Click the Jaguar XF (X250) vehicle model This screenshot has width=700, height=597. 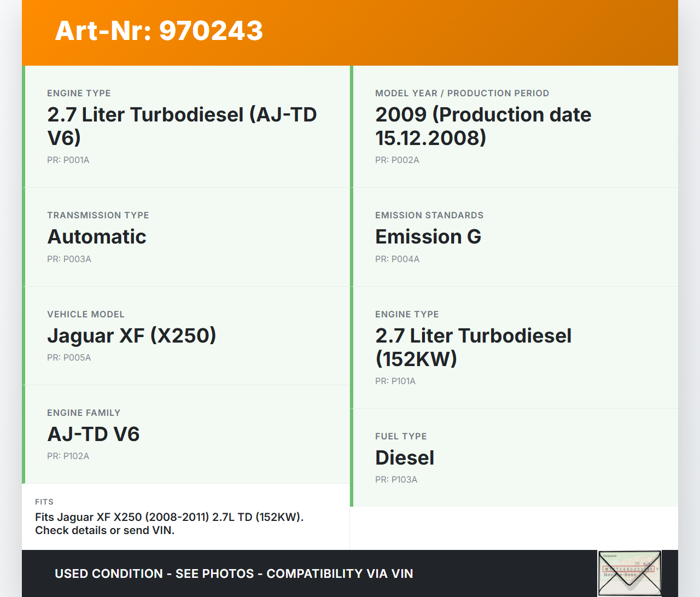(132, 335)
